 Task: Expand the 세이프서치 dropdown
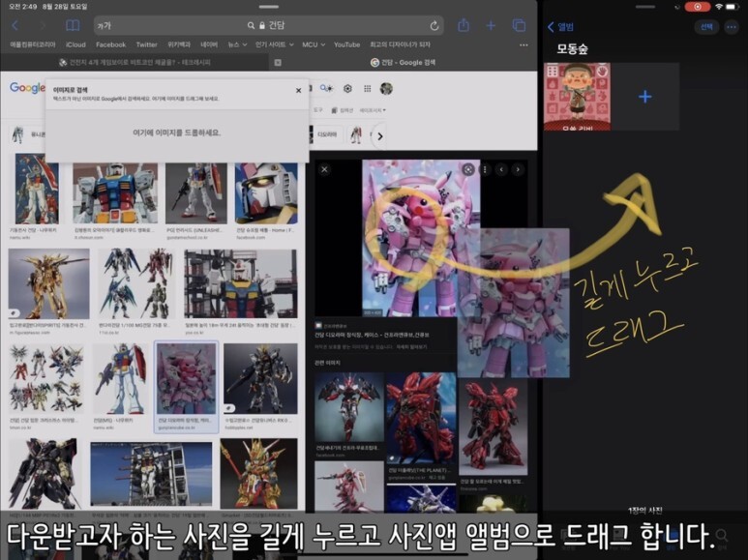click(373, 110)
